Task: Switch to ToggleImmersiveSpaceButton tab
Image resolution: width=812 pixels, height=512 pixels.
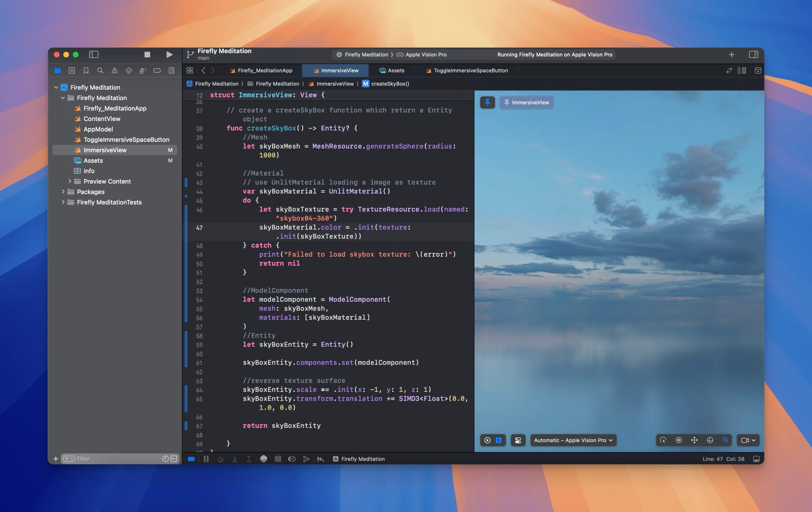Action: point(467,71)
